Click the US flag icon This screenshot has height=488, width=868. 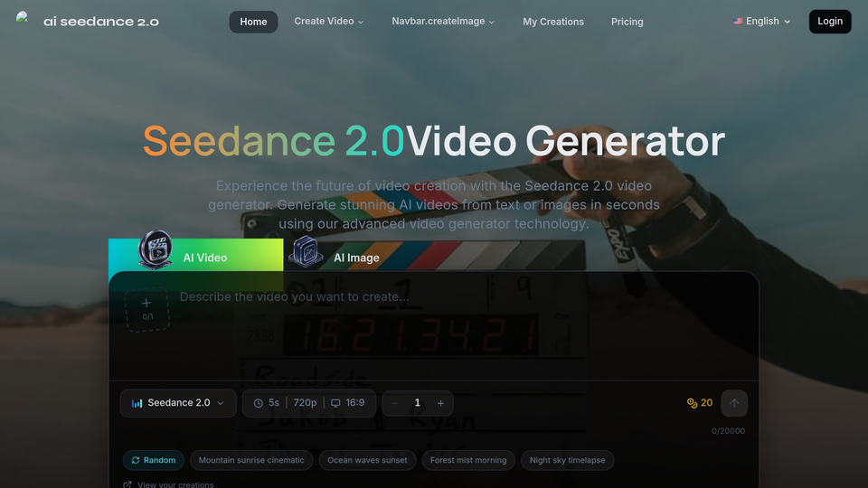click(738, 22)
